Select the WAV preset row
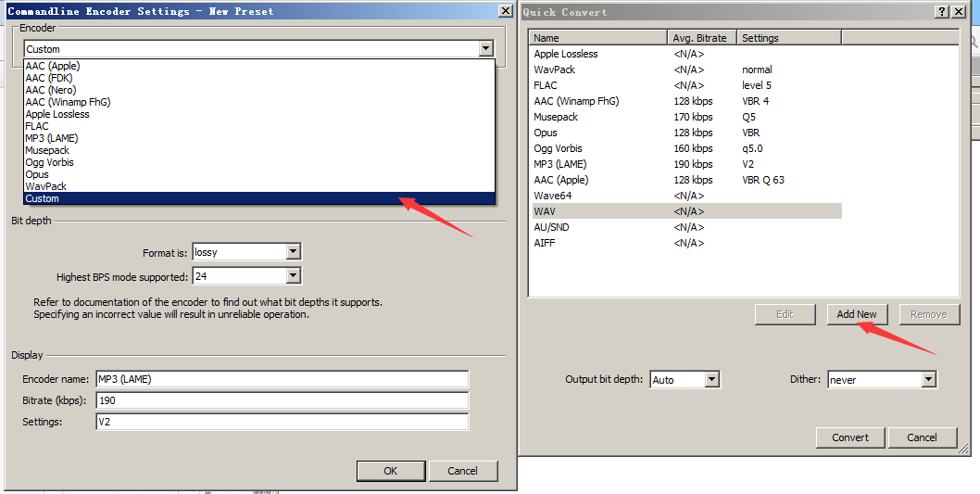This screenshot has width=980, height=494. pos(687,211)
